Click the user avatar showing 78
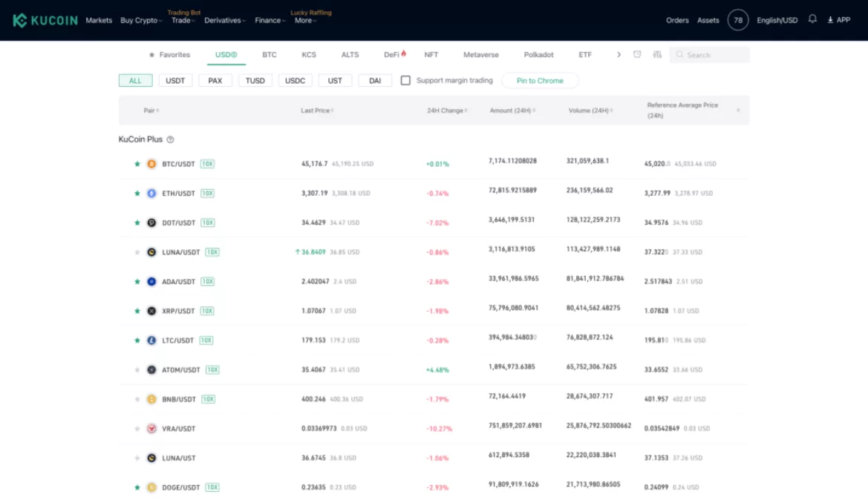This screenshot has height=503, width=868. coord(738,20)
